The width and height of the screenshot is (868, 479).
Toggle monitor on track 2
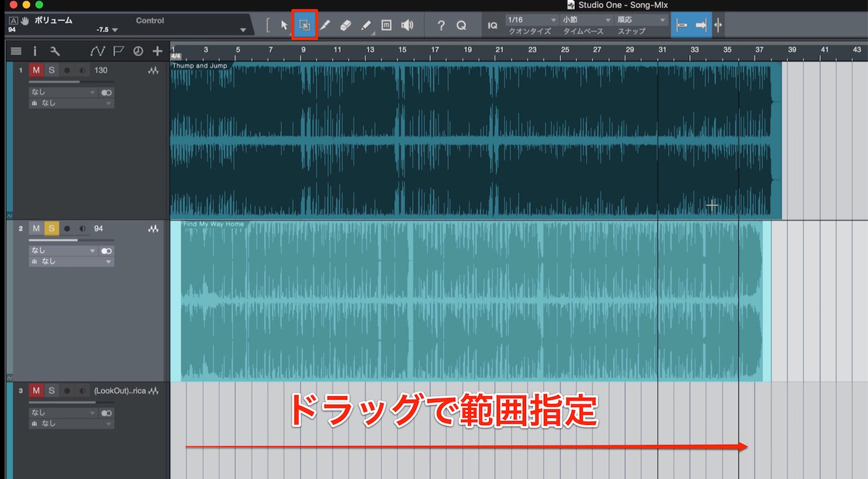pos(82,229)
